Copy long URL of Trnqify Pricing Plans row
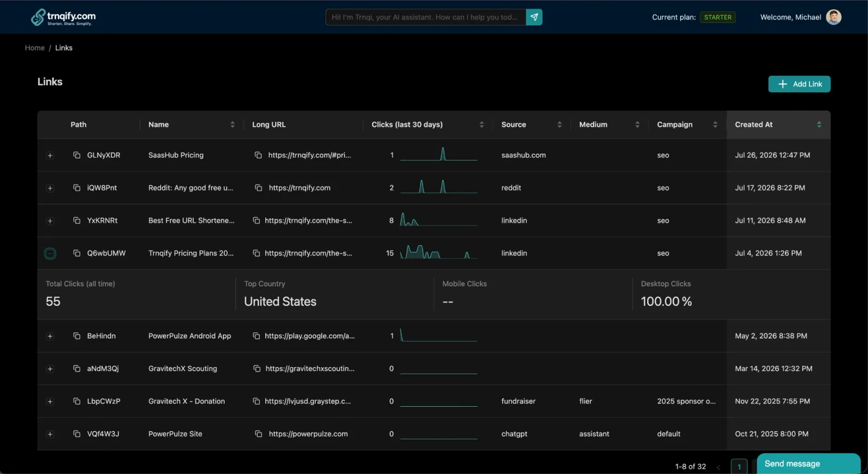 pyautogui.click(x=257, y=253)
